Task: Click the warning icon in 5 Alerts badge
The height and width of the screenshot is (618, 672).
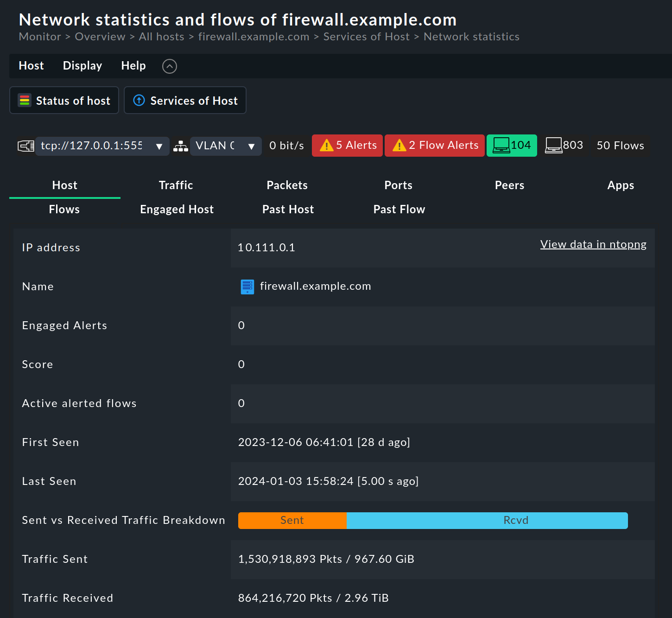Action: (326, 145)
